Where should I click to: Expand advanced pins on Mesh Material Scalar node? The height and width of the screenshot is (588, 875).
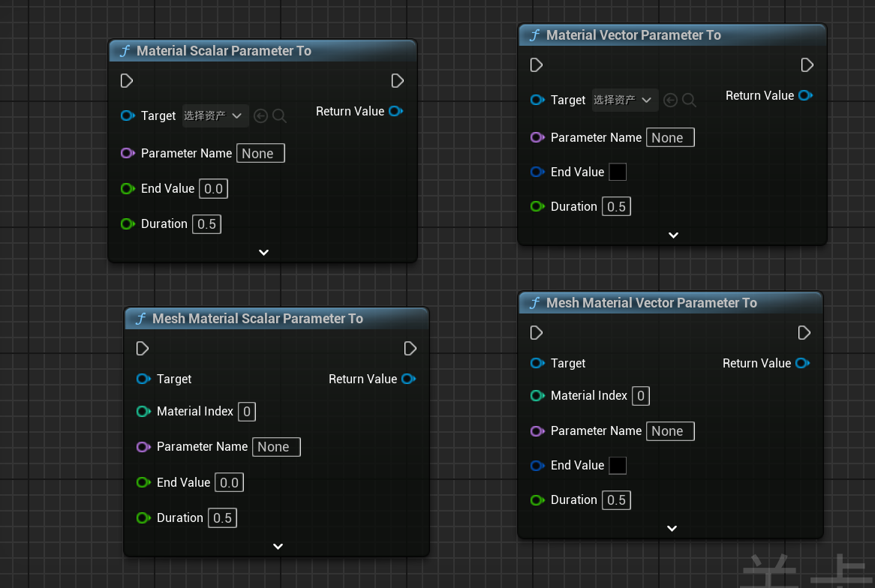[x=278, y=547]
